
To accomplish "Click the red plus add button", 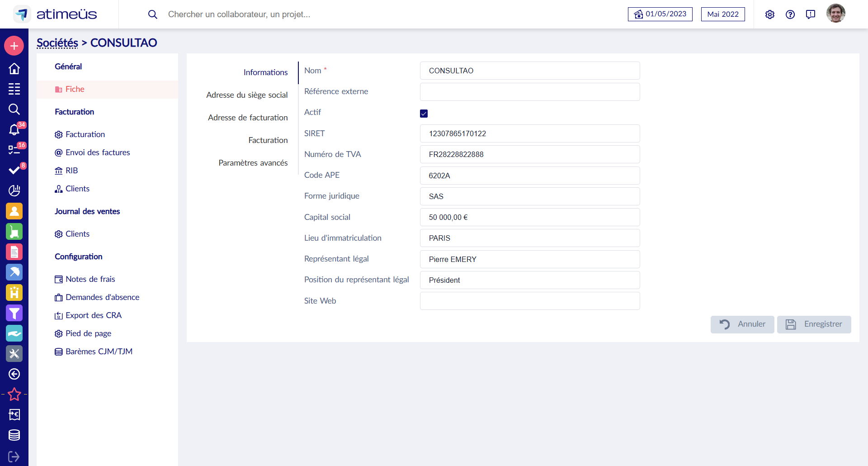I will tap(14, 46).
